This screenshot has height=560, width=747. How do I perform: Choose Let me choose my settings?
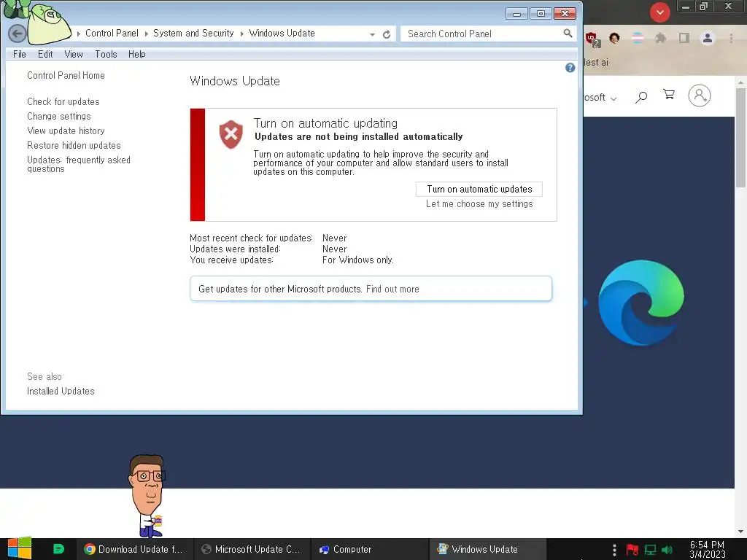coord(479,204)
